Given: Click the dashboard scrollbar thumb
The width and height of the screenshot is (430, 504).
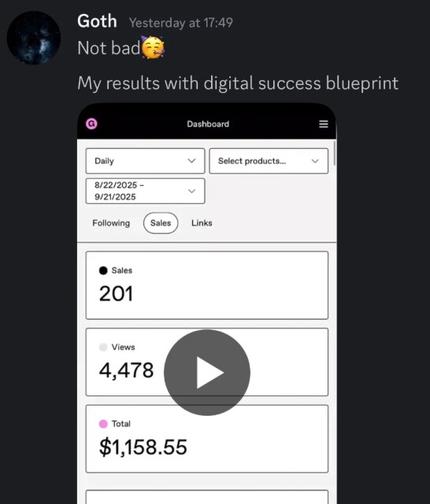Looking at the screenshot, I should click(335, 153).
